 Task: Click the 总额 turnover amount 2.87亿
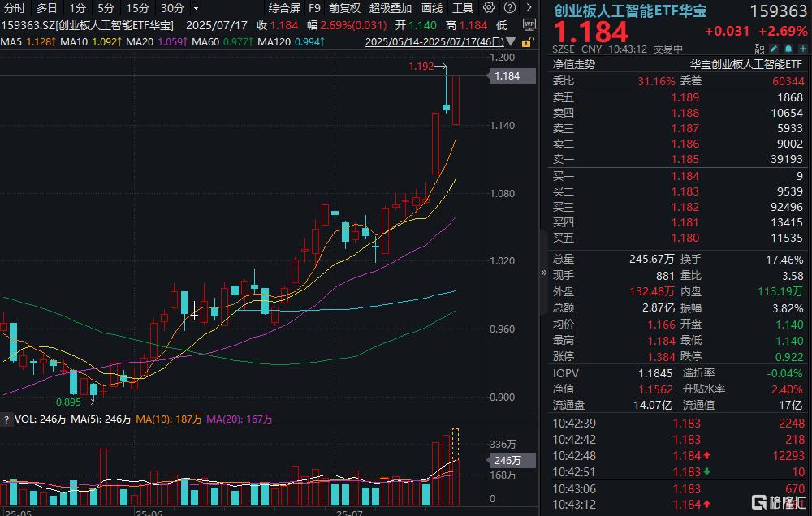coord(659,308)
